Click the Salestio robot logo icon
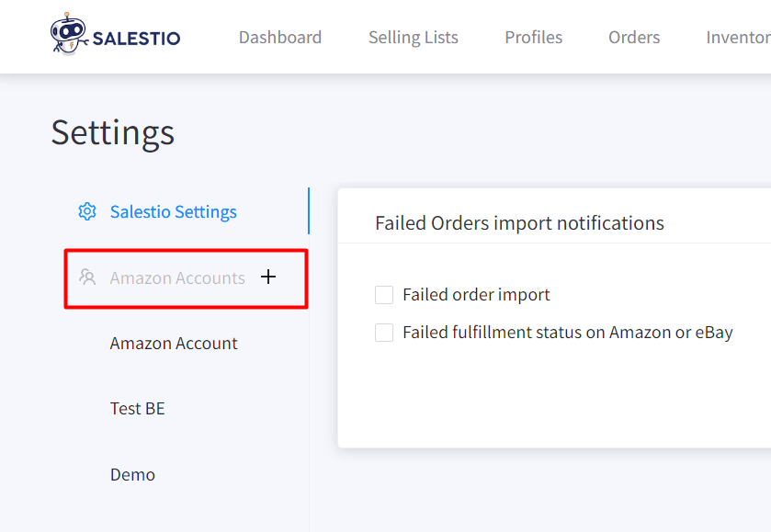The image size is (771, 532). (x=69, y=33)
